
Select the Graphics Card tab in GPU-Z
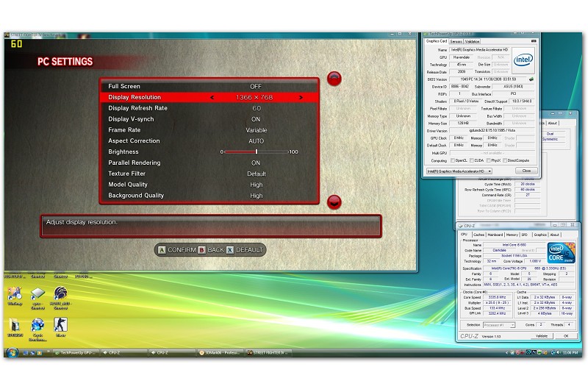437,41
